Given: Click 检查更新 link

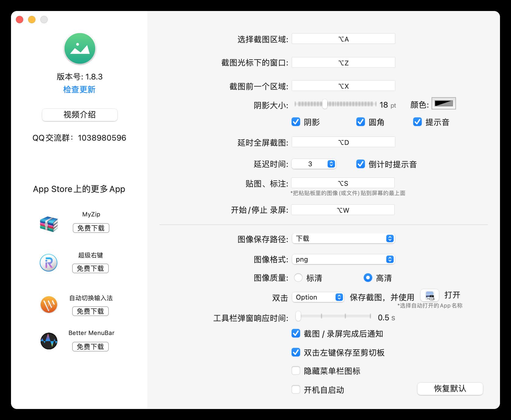Looking at the screenshot, I should (x=79, y=90).
